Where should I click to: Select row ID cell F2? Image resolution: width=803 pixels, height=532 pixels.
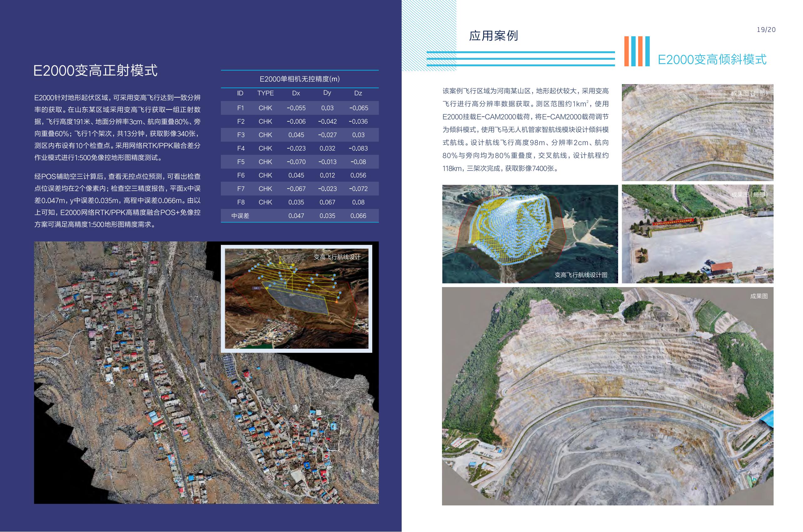click(241, 121)
